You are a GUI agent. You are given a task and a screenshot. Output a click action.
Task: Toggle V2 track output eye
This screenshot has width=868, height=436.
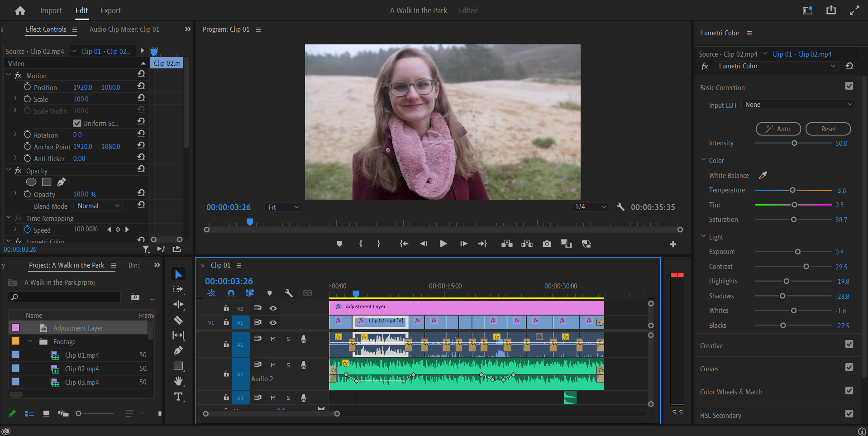(273, 308)
